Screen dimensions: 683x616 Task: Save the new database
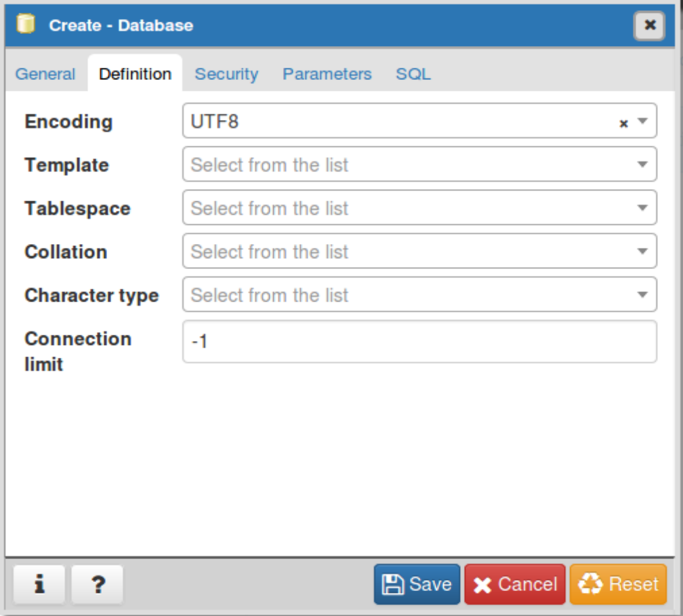pyautogui.click(x=417, y=584)
